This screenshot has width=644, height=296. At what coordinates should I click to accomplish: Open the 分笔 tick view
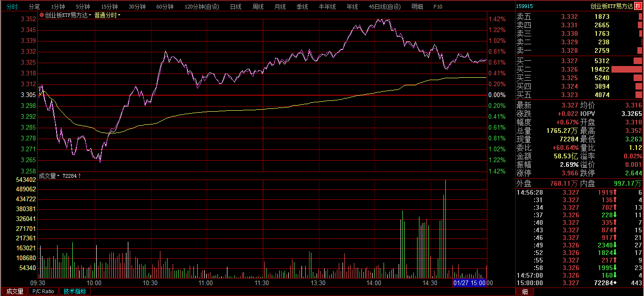pyautogui.click(x=34, y=7)
